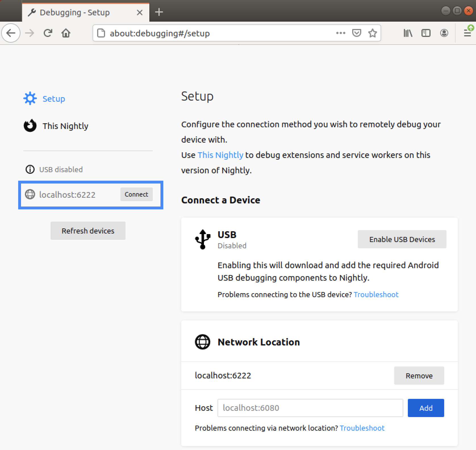Screen dimensions: 476x450
Task: Open the Library icon in the toolbar
Action: tap(408, 33)
